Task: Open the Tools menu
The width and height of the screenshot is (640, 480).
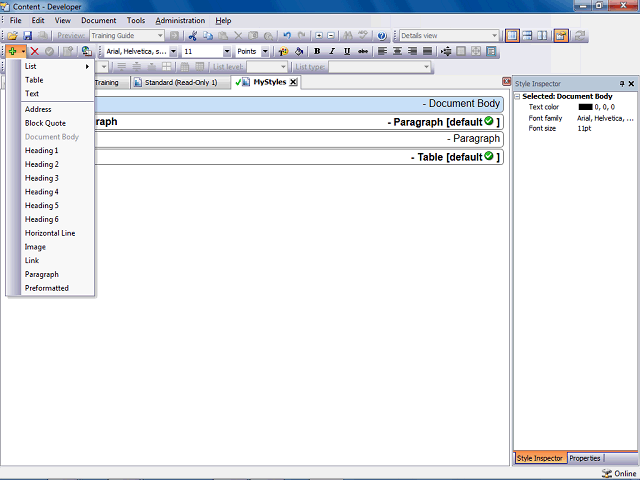Action: point(136,20)
